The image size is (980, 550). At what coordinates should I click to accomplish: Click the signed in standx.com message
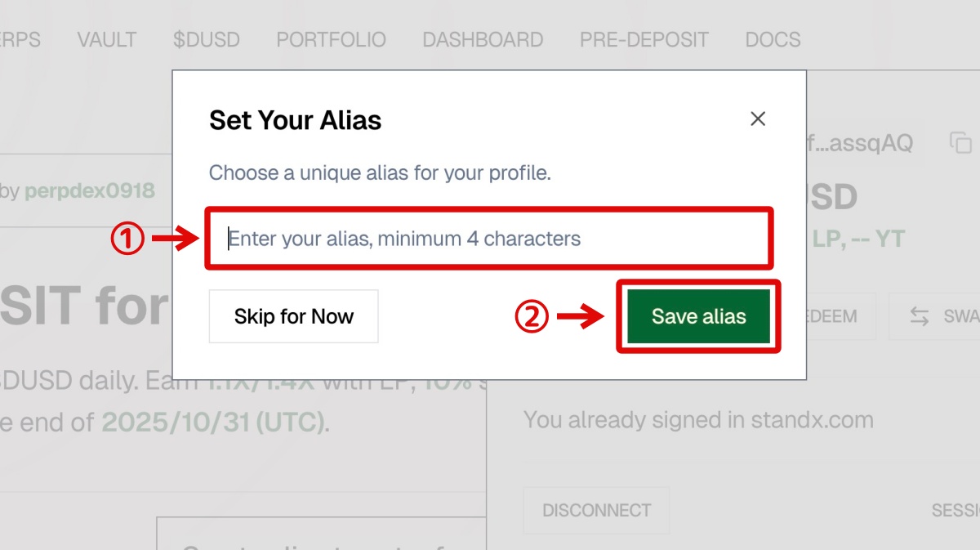[698, 420]
